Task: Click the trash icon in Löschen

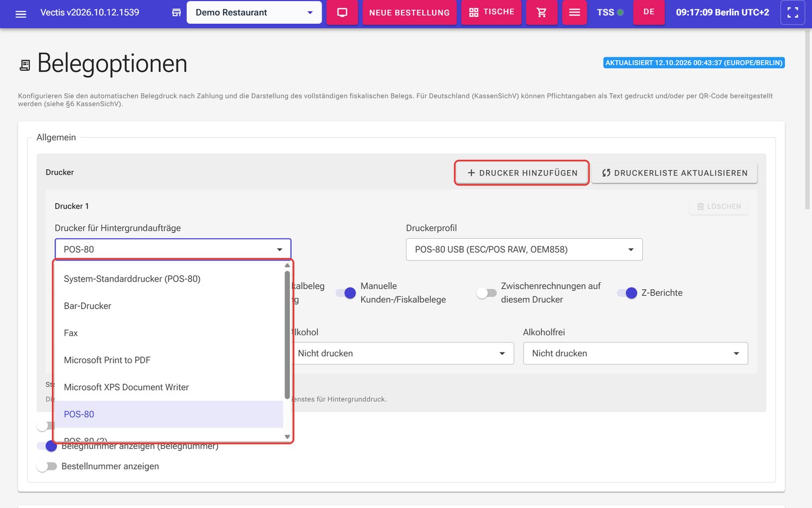Action: tap(700, 206)
